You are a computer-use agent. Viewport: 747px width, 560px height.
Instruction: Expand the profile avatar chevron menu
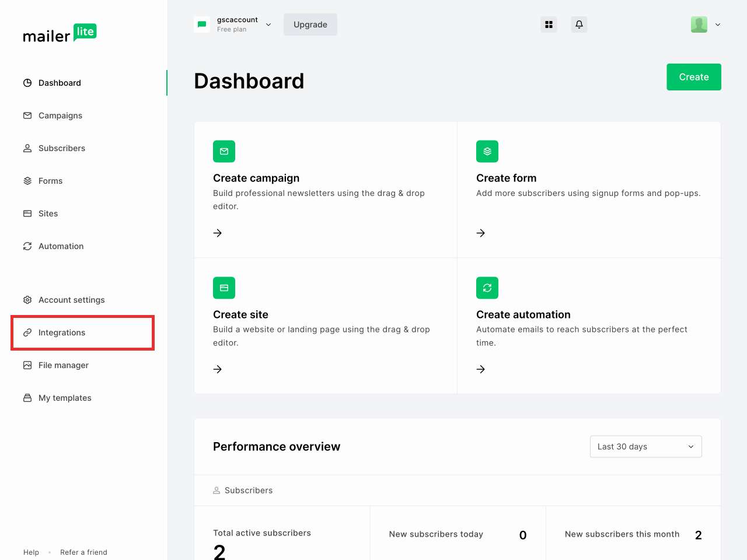(x=717, y=24)
